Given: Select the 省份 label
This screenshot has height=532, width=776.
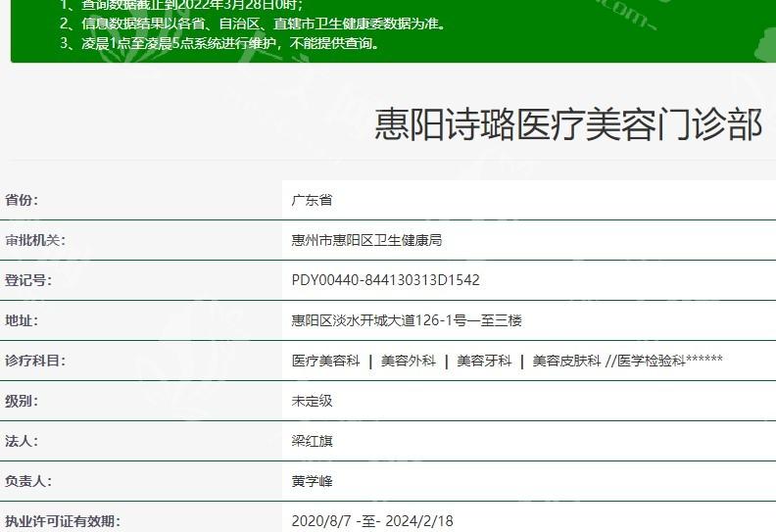Looking at the screenshot, I should (x=22, y=200).
